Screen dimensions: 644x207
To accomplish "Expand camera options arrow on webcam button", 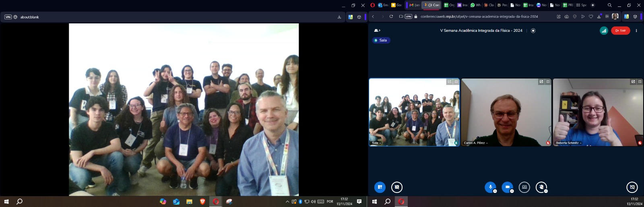I will click(x=512, y=191).
